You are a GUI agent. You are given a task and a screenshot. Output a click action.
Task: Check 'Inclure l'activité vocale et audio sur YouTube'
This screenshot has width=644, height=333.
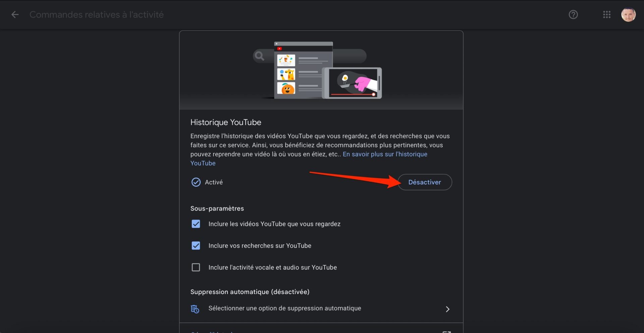pos(196,268)
